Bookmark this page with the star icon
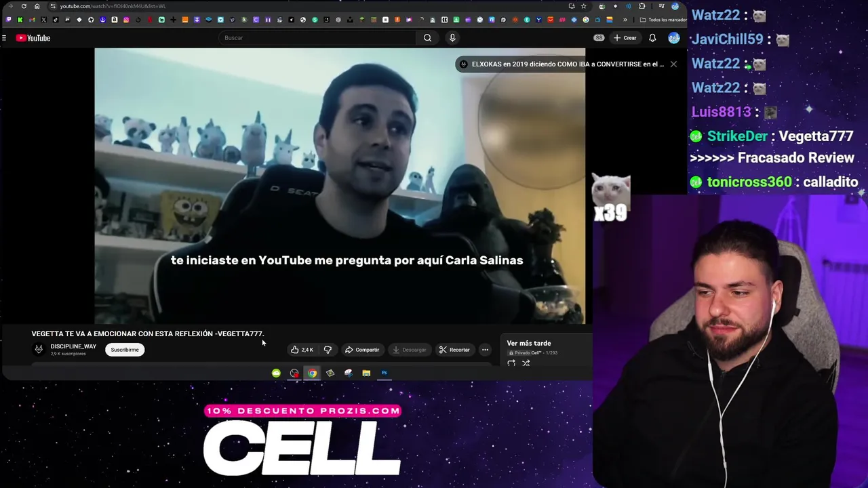This screenshot has height=488, width=868. click(583, 6)
